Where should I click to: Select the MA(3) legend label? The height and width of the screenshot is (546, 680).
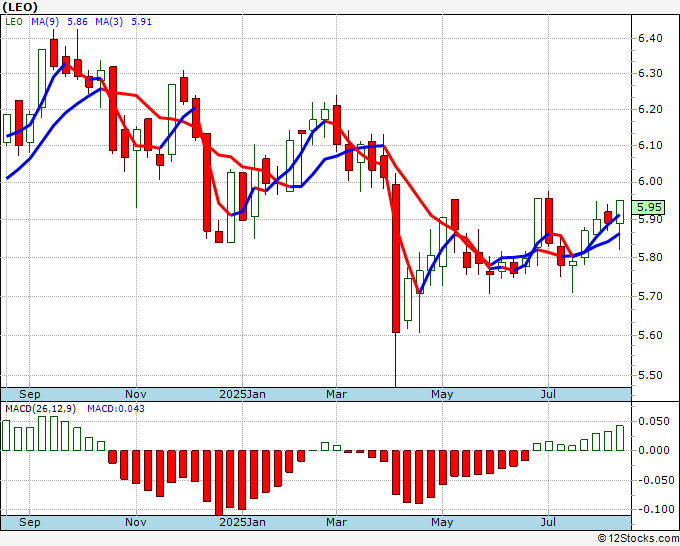[x=109, y=22]
